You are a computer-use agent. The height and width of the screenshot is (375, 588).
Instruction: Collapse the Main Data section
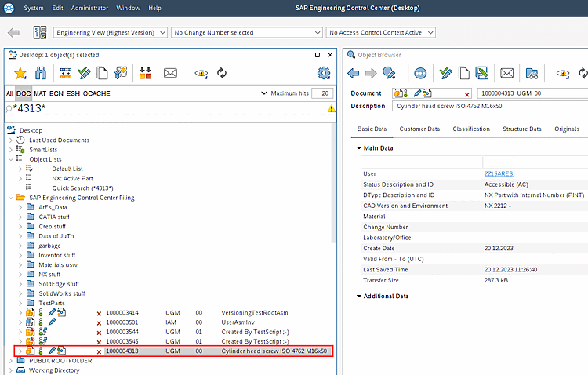point(359,147)
